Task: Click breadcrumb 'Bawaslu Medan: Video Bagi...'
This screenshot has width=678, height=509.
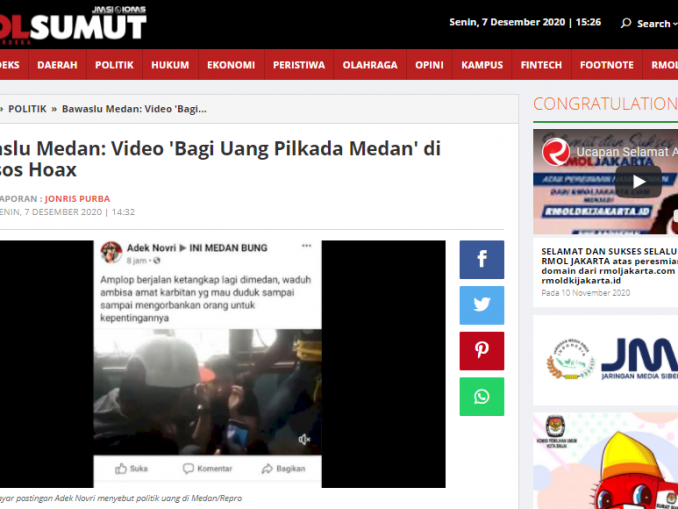Action: [134, 109]
